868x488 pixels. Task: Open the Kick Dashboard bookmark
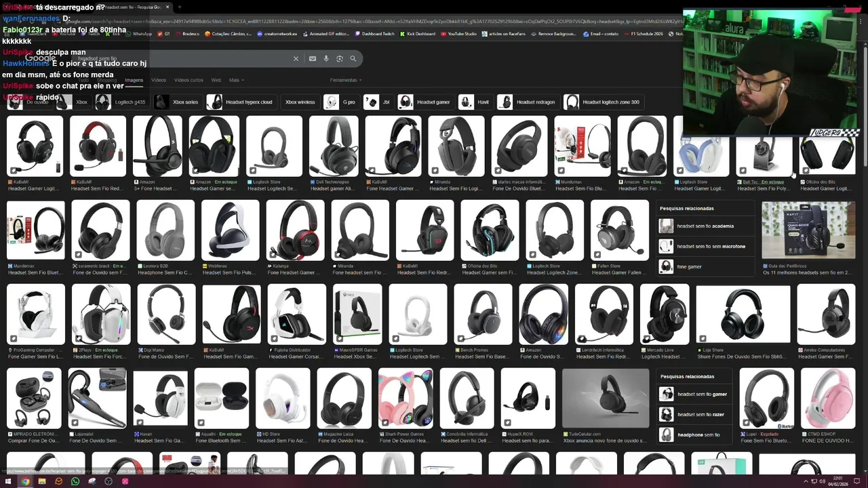tap(418, 34)
